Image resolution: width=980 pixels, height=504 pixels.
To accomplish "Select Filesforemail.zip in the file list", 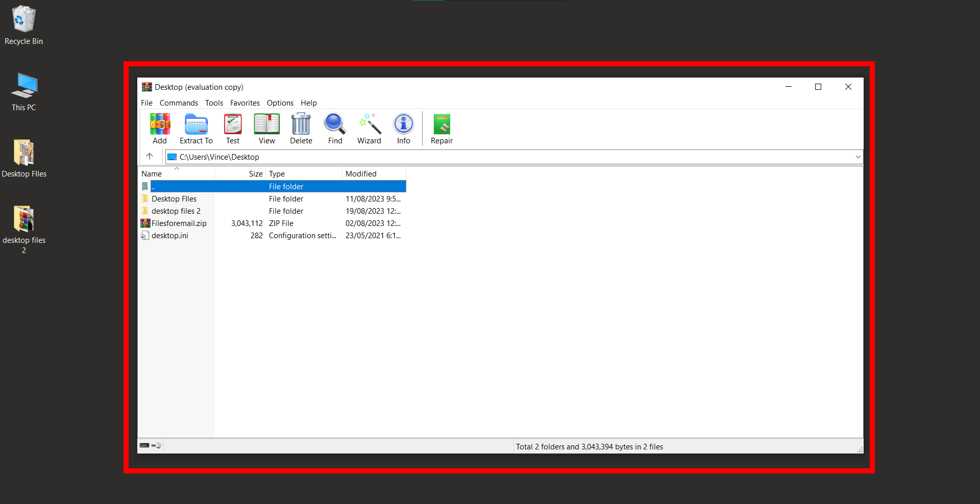I will pyautogui.click(x=179, y=223).
